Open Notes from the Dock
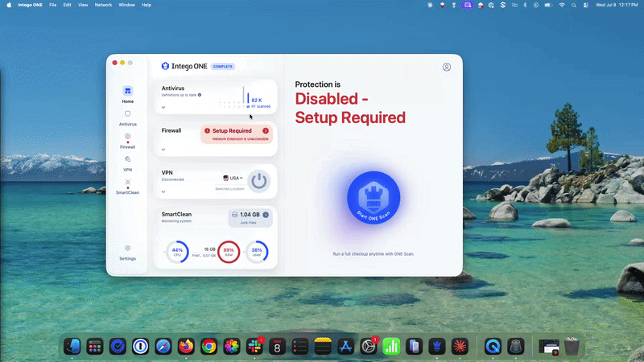 coord(323,347)
